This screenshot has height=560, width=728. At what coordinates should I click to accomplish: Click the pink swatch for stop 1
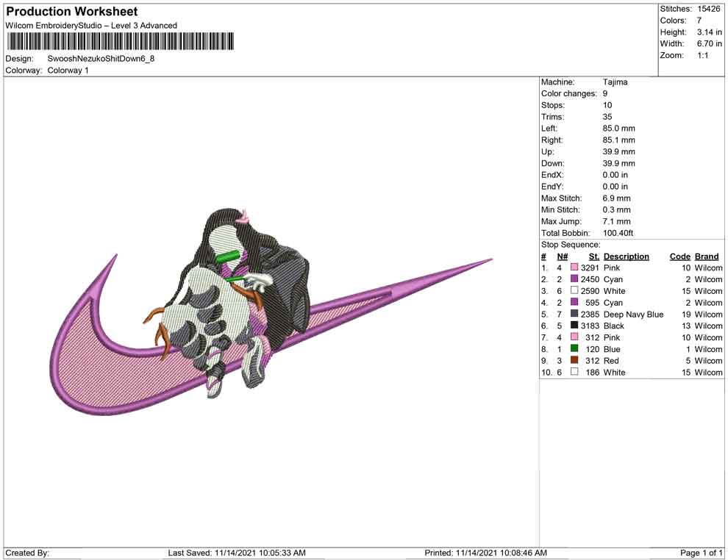[574, 268]
